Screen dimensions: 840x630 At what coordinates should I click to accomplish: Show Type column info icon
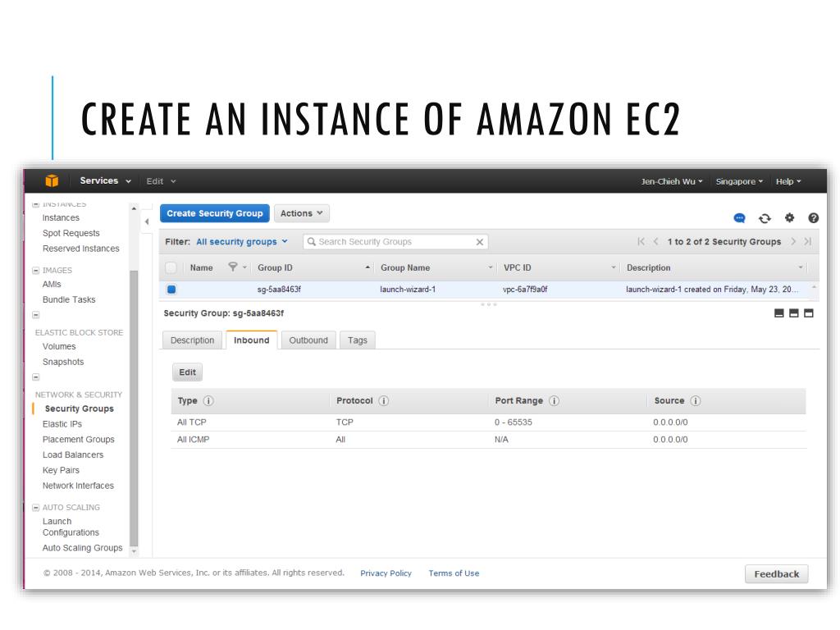pyautogui.click(x=208, y=400)
